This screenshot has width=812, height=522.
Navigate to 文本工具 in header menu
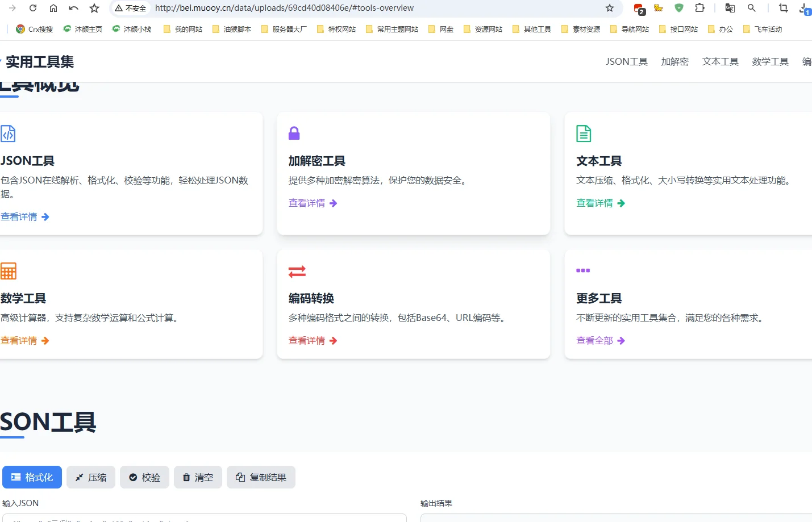coord(720,62)
